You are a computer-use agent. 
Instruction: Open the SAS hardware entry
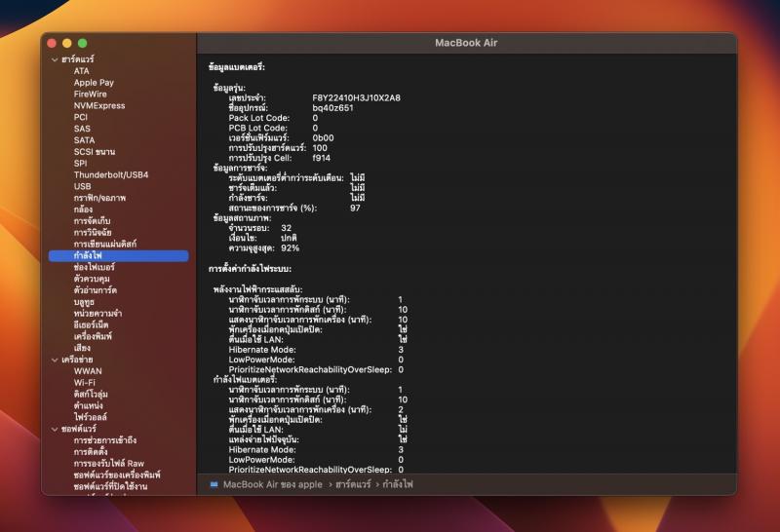(82, 129)
